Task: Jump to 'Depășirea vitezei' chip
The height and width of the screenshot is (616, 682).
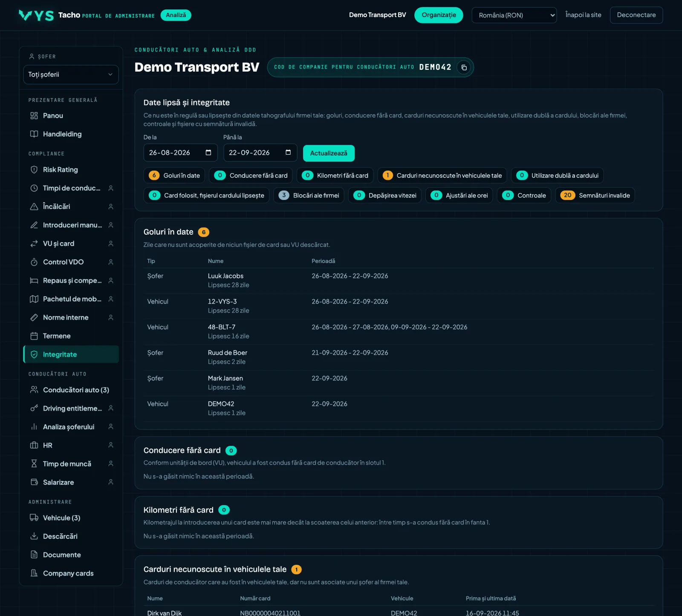Action: [385, 195]
